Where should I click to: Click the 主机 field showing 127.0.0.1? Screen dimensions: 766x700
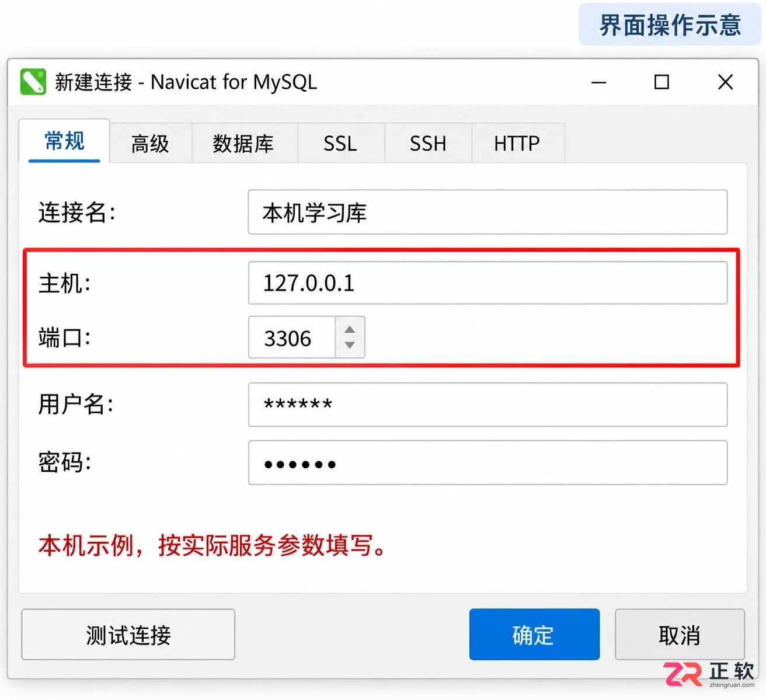click(488, 283)
